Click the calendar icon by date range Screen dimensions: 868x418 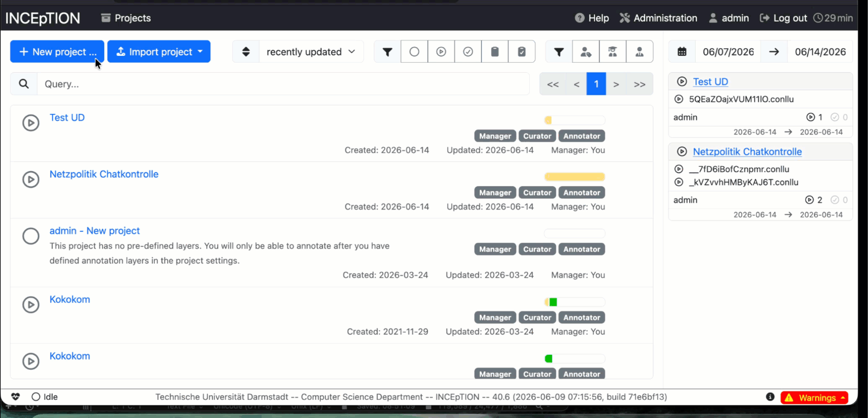point(682,52)
